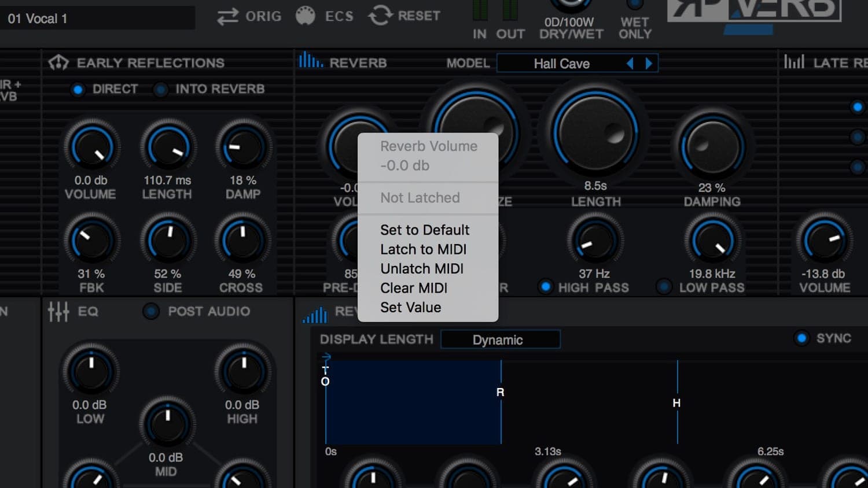Click the H marker in the reverb display

tap(676, 403)
